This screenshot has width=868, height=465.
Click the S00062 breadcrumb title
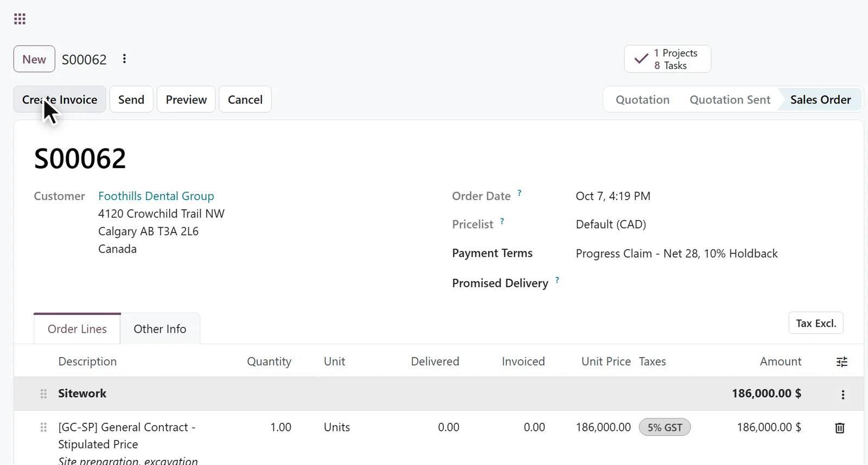[x=84, y=60]
